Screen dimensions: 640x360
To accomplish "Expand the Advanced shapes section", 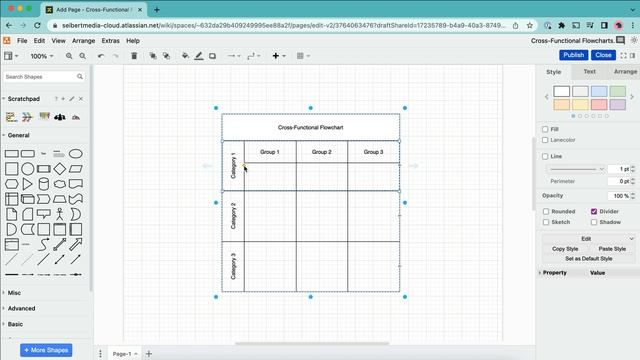I will [21, 308].
